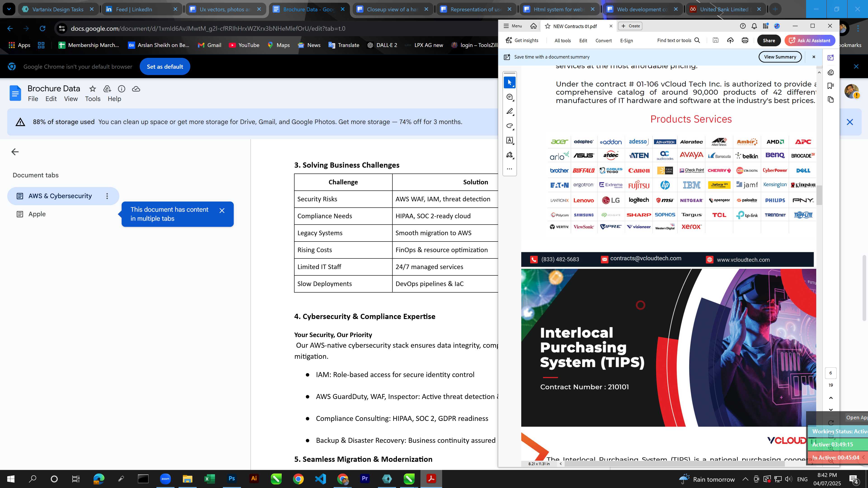Open site information icon in address bar
This screenshot has width=868, height=488.
point(62,29)
